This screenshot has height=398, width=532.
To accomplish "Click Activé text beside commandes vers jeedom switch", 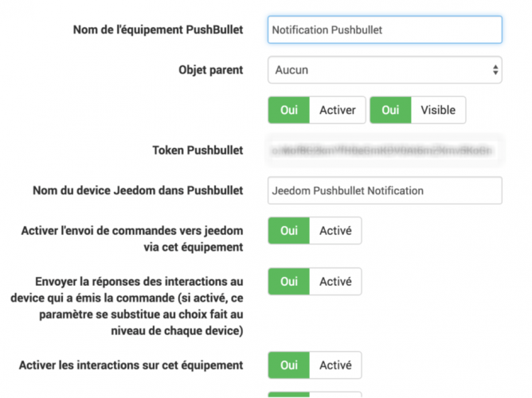I will click(335, 231).
